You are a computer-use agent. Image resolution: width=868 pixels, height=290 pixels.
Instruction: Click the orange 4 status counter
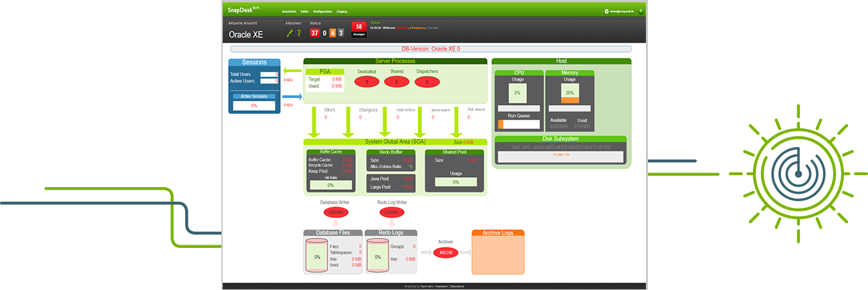click(332, 33)
